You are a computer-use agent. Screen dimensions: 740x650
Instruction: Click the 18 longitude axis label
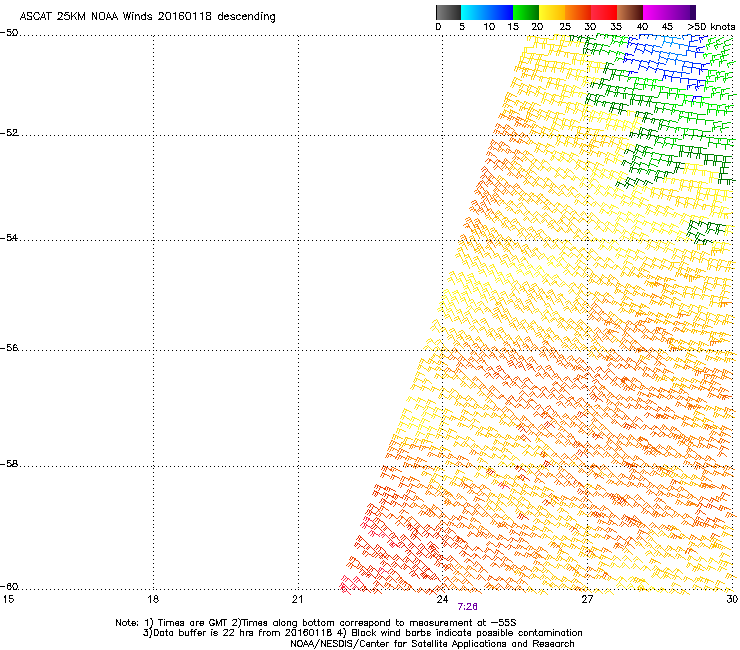[153, 599]
